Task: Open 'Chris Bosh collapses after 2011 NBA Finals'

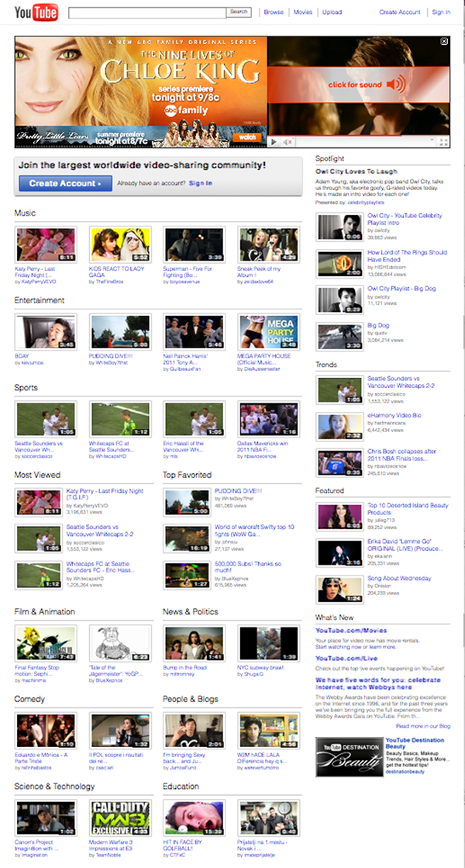Action: 402,455
